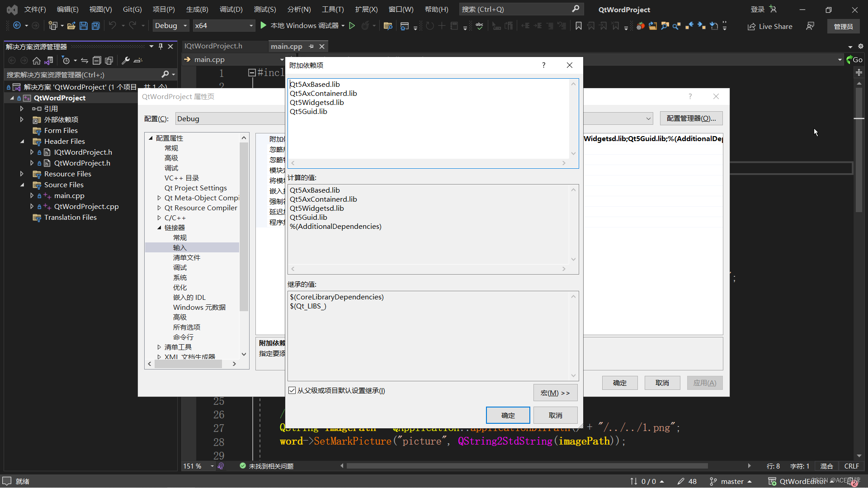Open Qt Designer via the tomato Qt icon

point(641,26)
